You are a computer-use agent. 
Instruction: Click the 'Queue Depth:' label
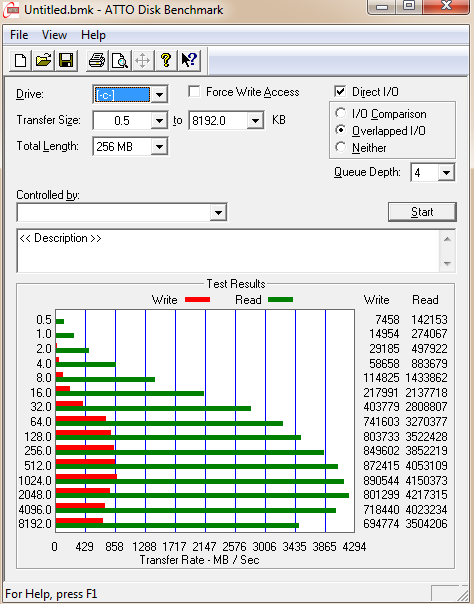367,172
